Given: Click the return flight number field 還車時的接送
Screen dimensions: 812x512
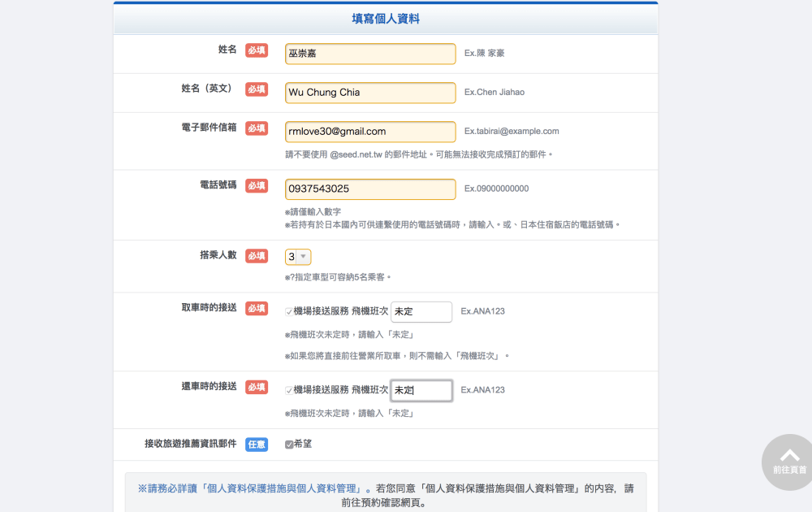Looking at the screenshot, I should pyautogui.click(x=421, y=390).
